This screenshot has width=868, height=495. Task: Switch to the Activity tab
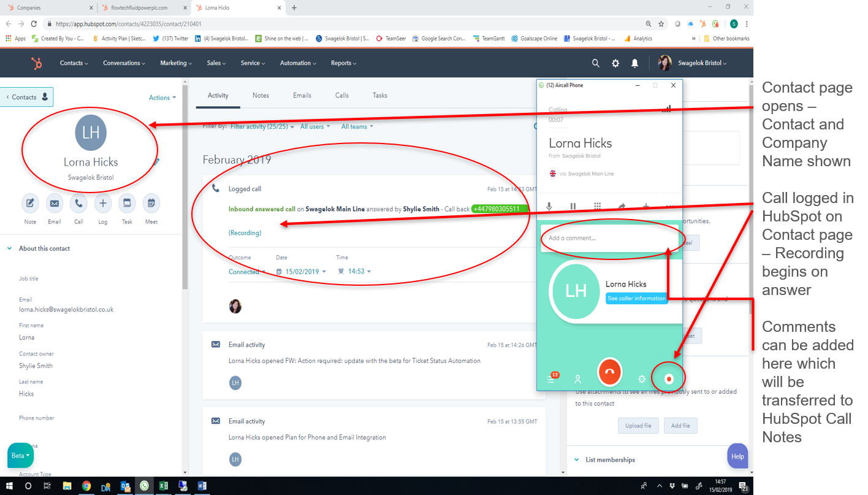click(x=218, y=96)
